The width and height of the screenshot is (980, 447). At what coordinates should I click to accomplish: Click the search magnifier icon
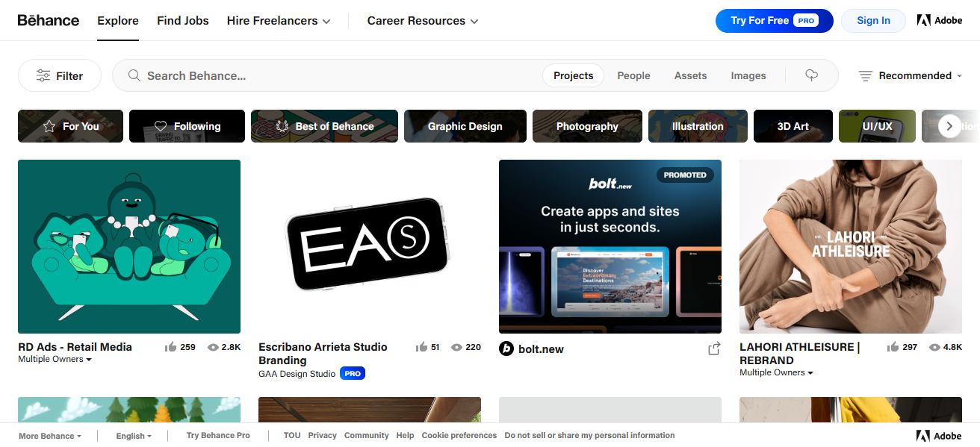pyautogui.click(x=134, y=75)
